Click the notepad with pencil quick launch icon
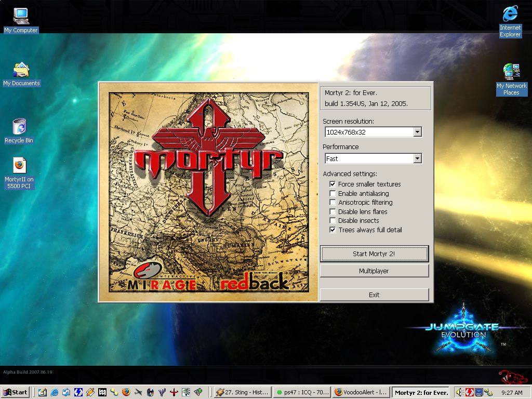532x399 pixels. click(43, 392)
